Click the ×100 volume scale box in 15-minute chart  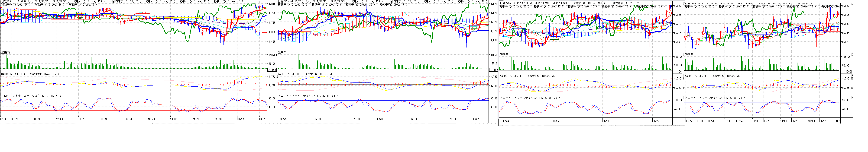[493, 70]
